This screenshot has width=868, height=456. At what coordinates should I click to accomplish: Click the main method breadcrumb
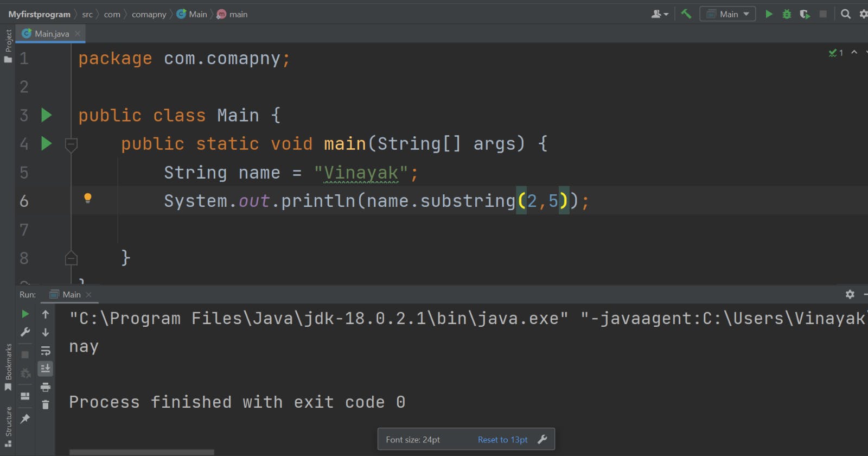(232, 14)
